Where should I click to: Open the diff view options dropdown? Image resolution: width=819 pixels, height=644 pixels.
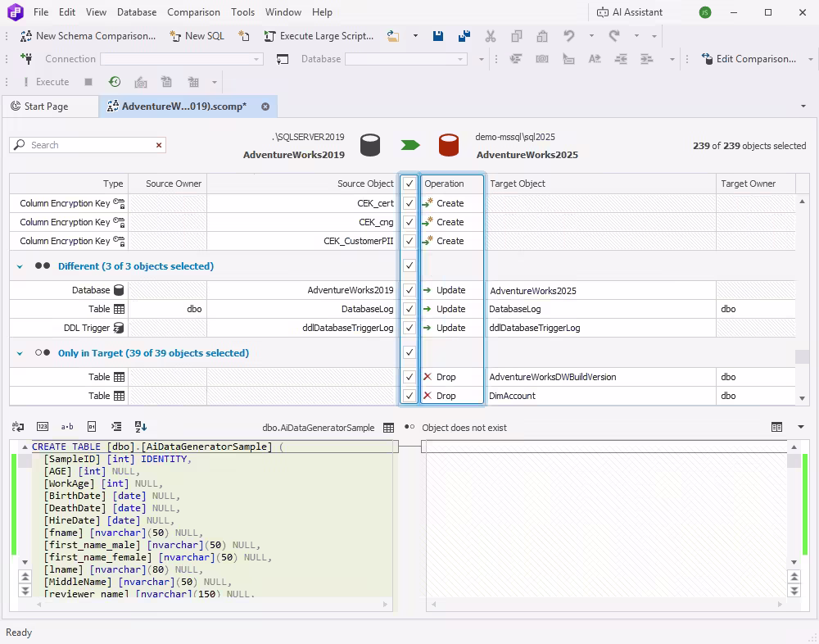coord(801,427)
